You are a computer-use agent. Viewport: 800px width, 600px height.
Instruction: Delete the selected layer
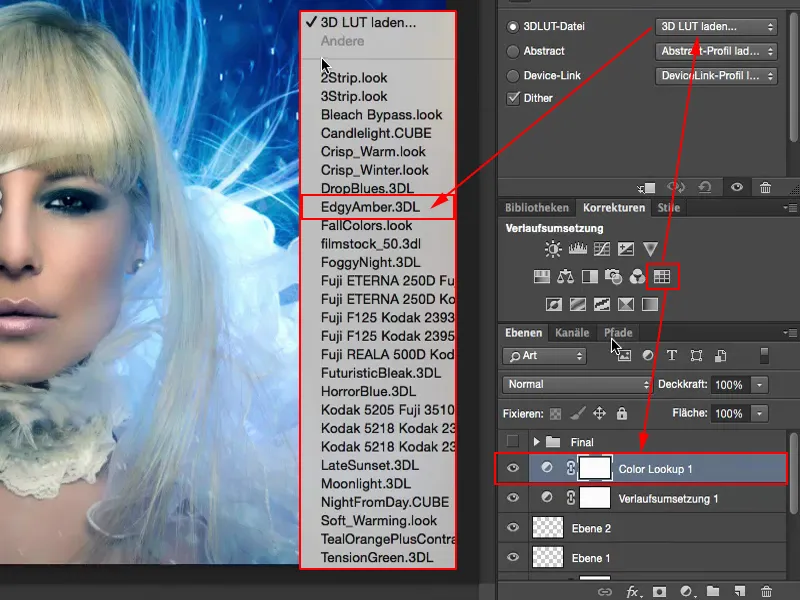766,591
